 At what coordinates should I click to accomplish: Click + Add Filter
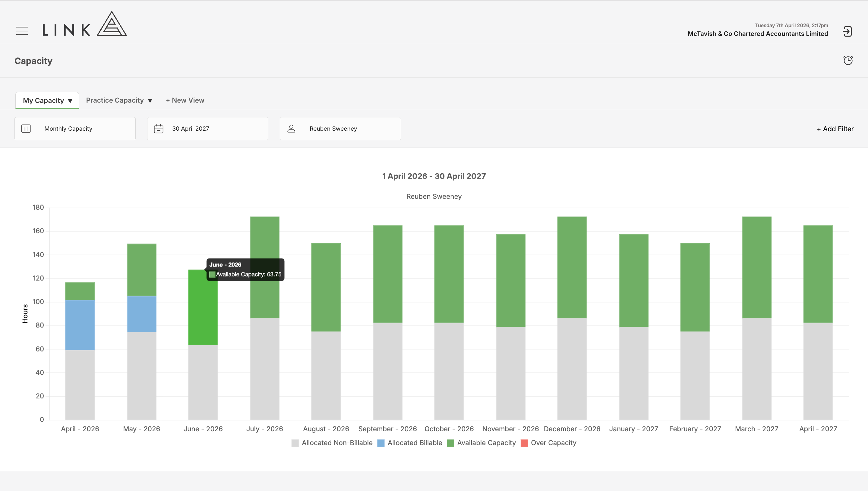point(835,129)
